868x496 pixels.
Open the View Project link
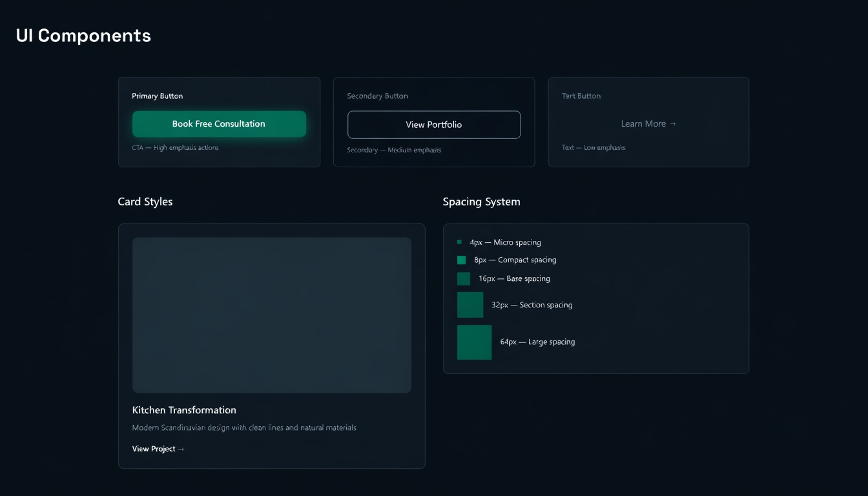[154, 448]
